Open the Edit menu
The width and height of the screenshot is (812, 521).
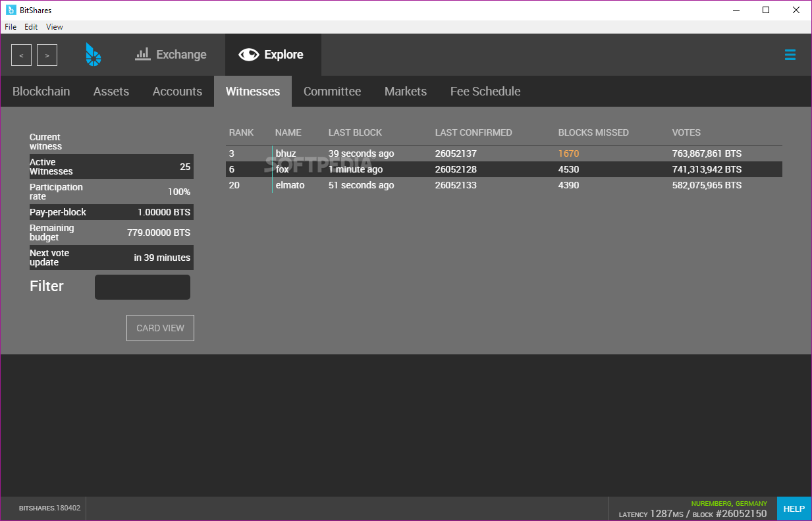(x=31, y=27)
